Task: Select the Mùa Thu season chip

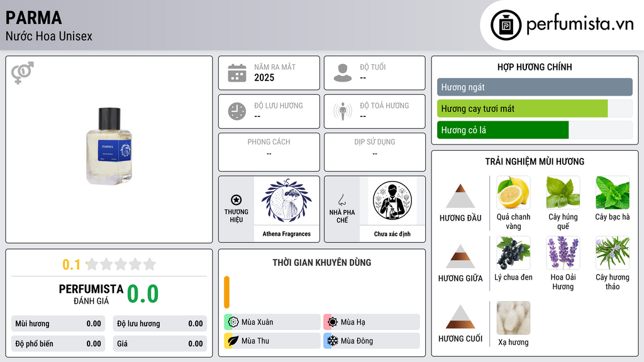Action: pos(272,341)
